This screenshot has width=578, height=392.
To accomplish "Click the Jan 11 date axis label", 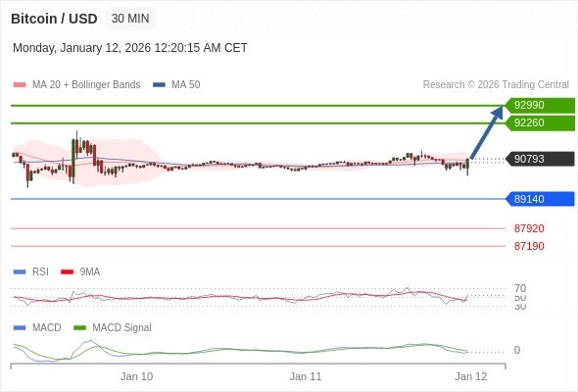I will [306, 376].
